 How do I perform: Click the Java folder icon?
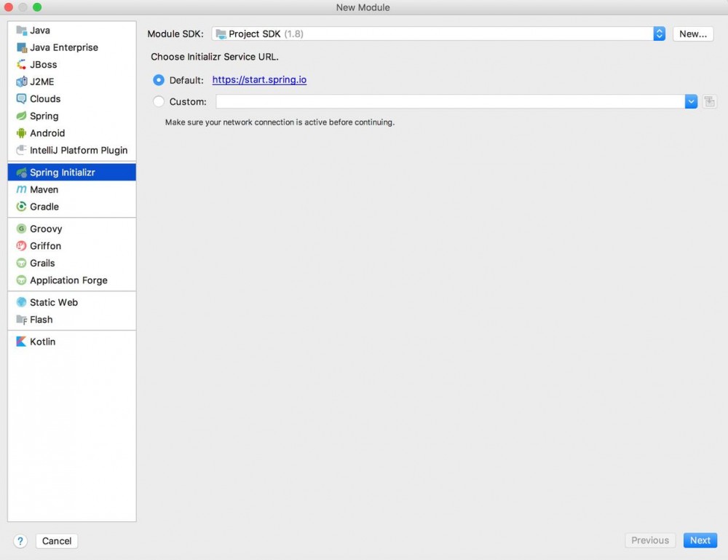point(21,31)
